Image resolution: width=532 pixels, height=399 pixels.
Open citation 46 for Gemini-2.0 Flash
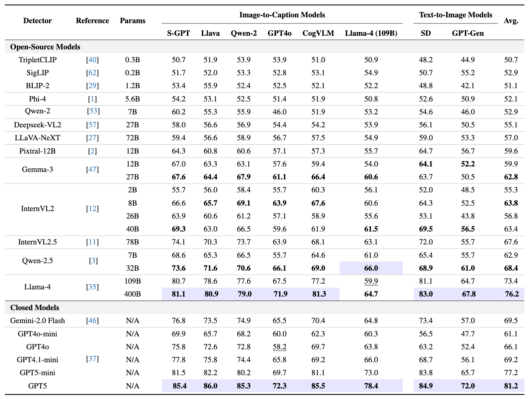click(x=92, y=321)
